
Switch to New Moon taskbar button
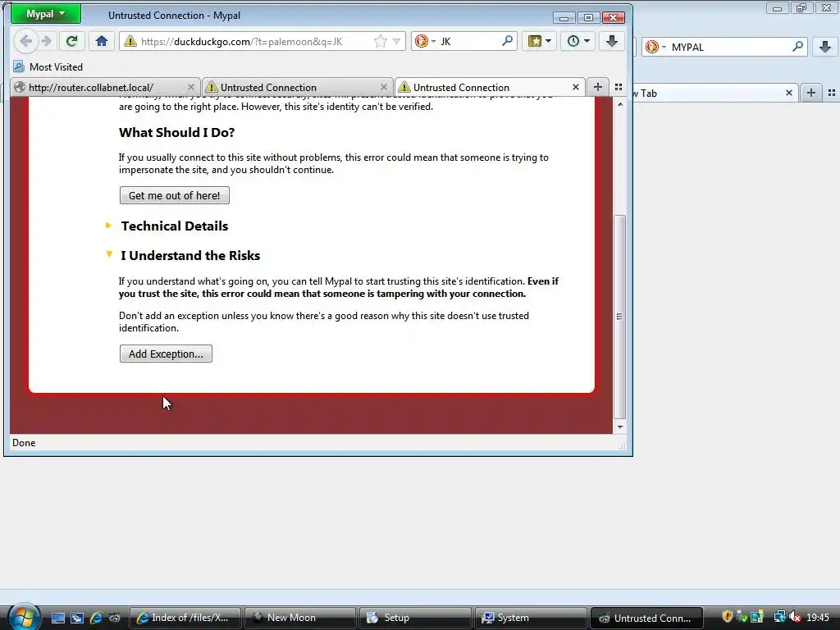(300, 618)
